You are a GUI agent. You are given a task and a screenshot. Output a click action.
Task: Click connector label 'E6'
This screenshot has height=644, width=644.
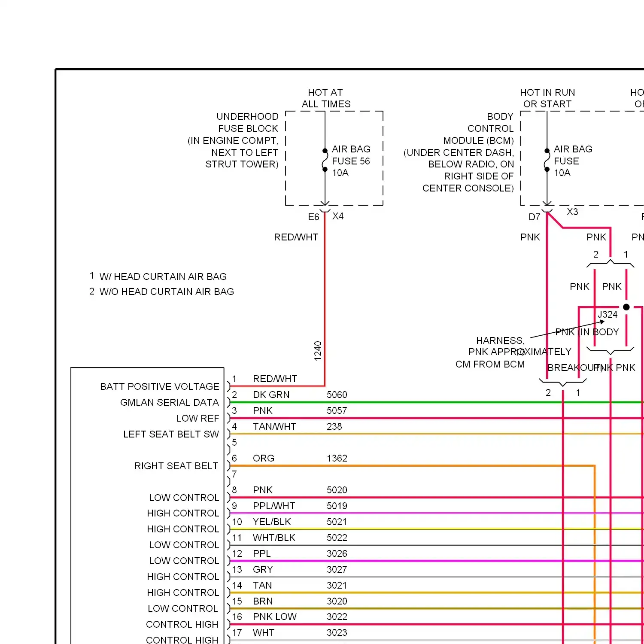click(x=313, y=217)
